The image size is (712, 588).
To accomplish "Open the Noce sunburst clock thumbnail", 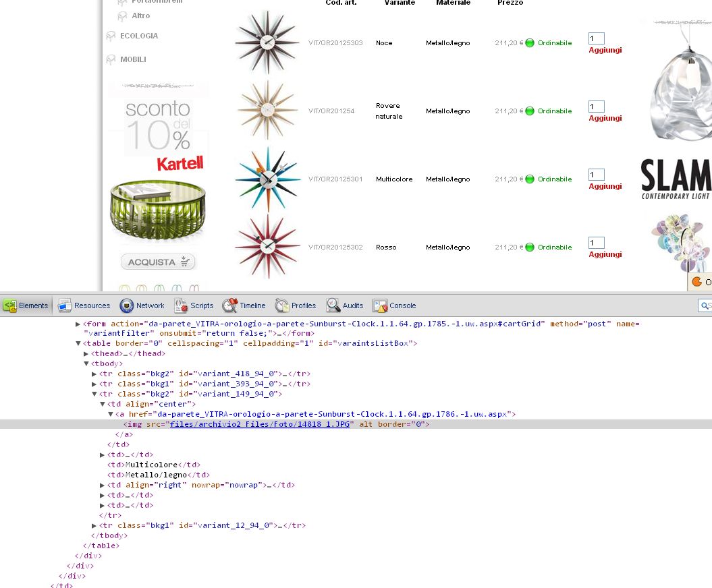I will 268,42.
